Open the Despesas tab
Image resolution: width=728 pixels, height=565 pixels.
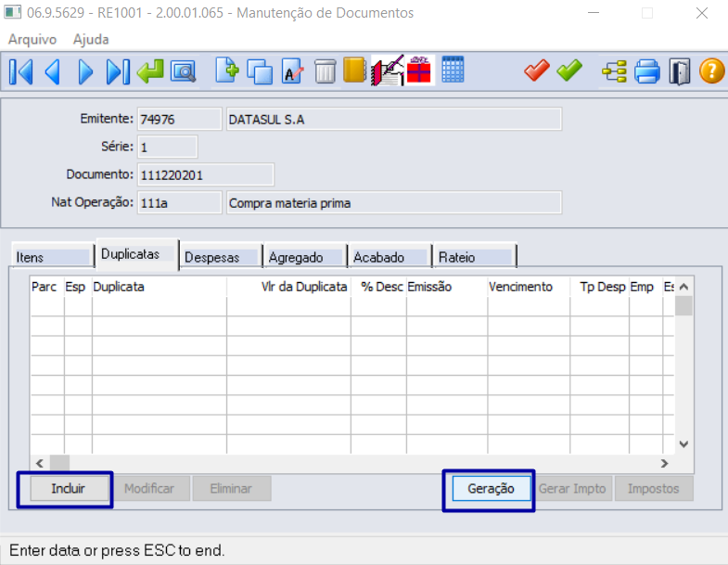click(221, 257)
